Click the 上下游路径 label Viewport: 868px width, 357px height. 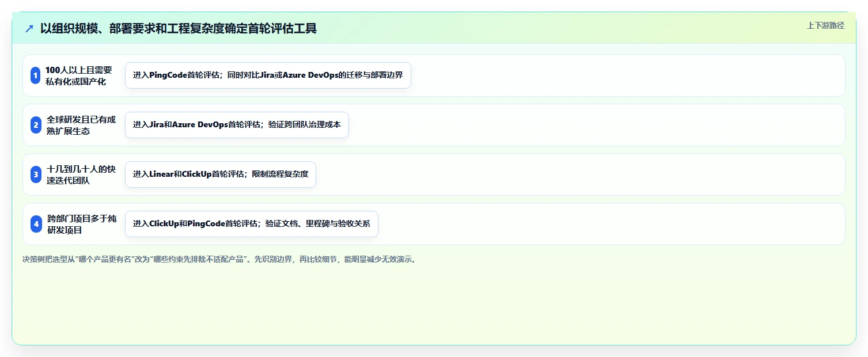[x=825, y=25]
